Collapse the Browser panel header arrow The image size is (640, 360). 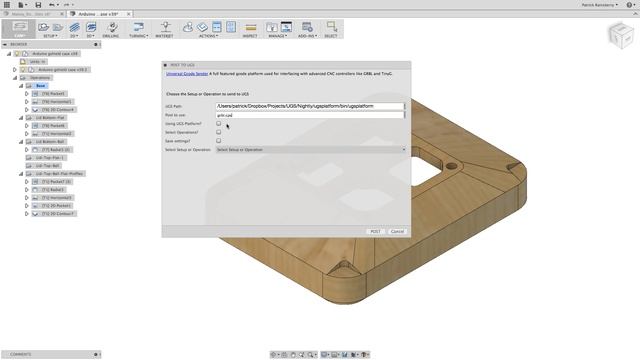click(x=5, y=44)
